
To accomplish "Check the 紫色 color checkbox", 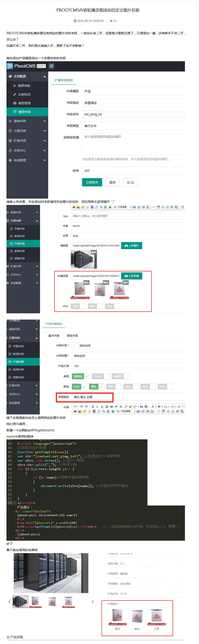I will [x=165, y=387].
